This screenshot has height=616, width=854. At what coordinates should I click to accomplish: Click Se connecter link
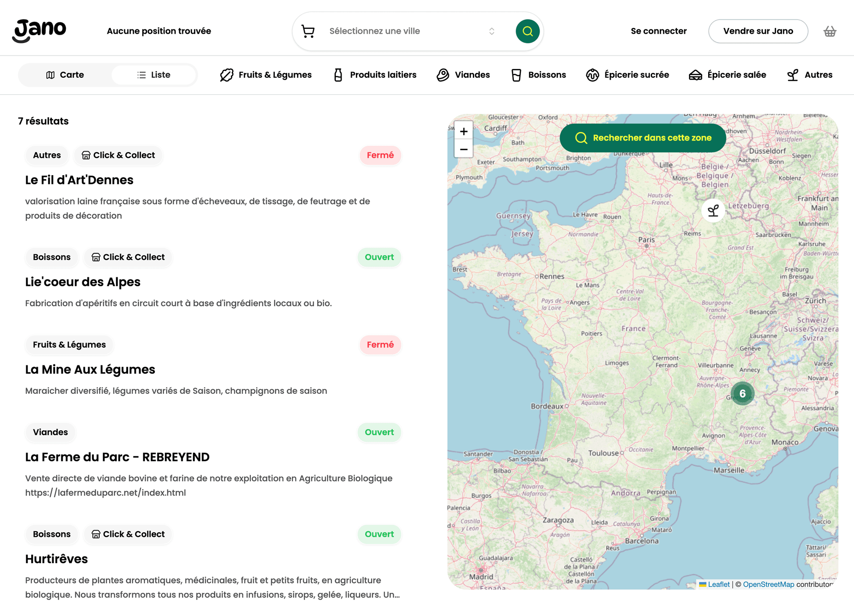(658, 31)
